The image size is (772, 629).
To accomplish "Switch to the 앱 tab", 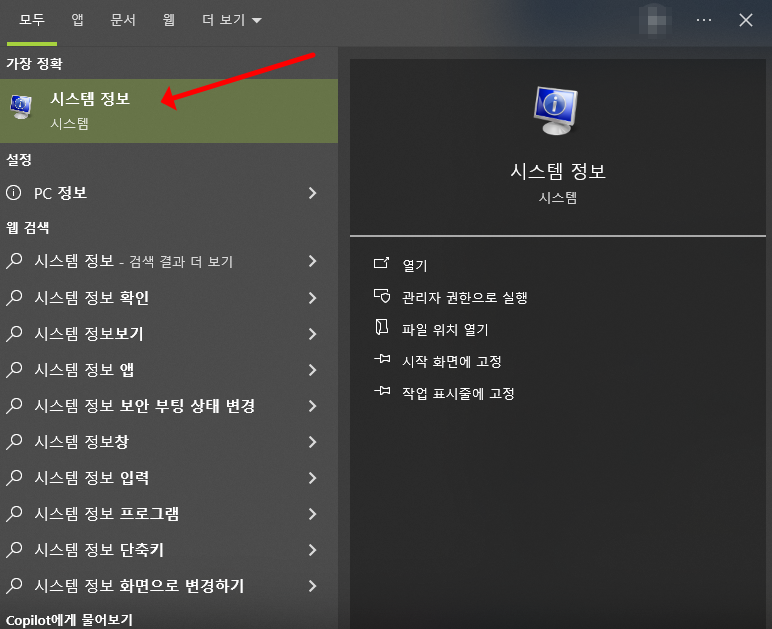I will coord(77,20).
